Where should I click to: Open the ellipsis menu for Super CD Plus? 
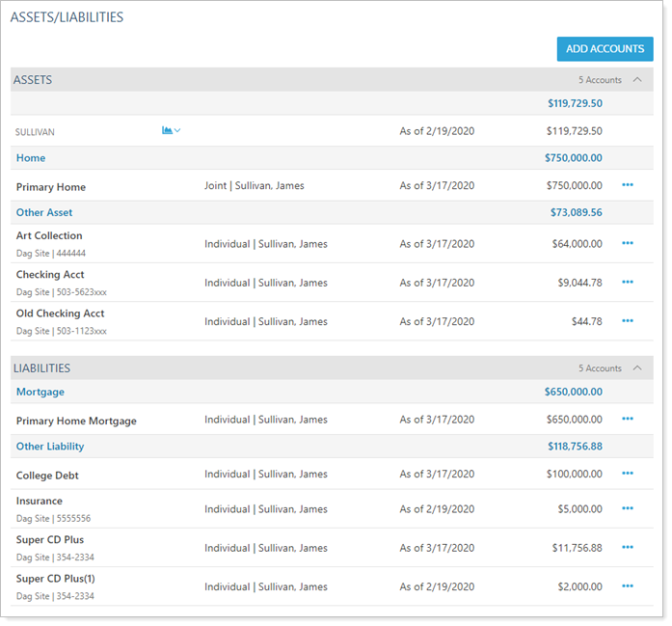628,547
